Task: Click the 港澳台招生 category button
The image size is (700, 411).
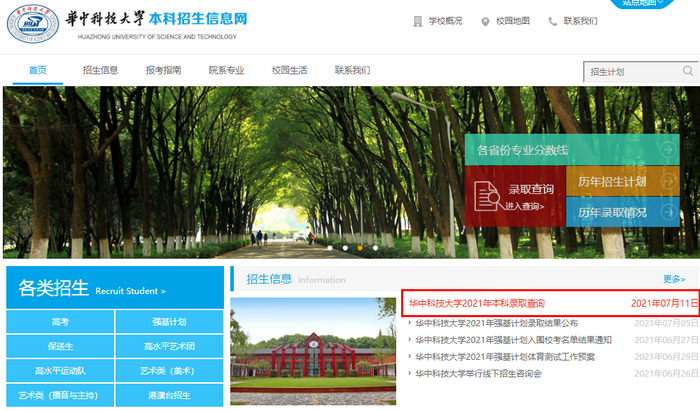Action: click(169, 395)
